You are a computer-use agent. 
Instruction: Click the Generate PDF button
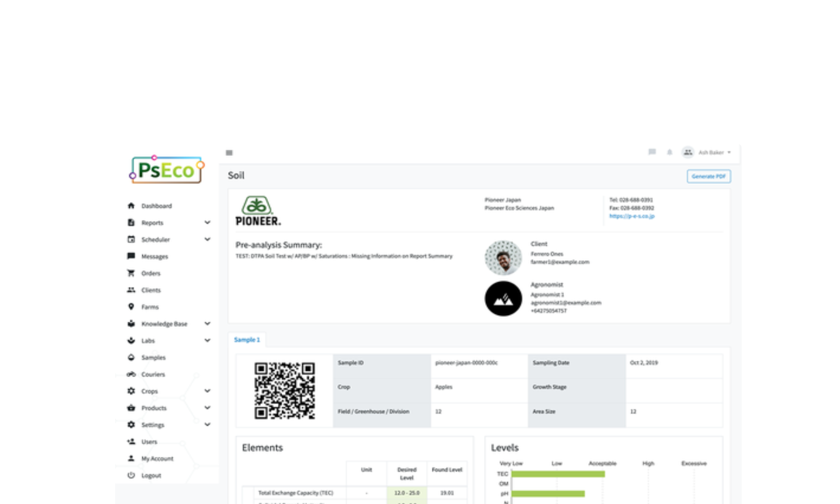pyautogui.click(x=709, y=176)
